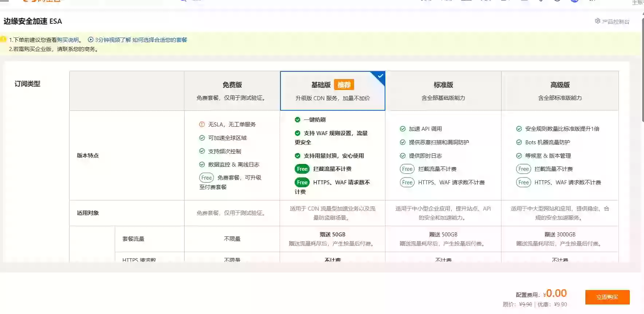Click the check icon beside 提供即时日志
This screenshot has width=644, height=314.
click(402, 156)
